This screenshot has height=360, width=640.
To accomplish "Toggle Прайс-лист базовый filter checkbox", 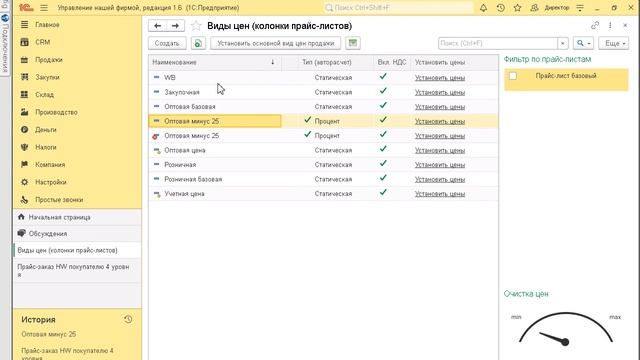I will 513,76.
